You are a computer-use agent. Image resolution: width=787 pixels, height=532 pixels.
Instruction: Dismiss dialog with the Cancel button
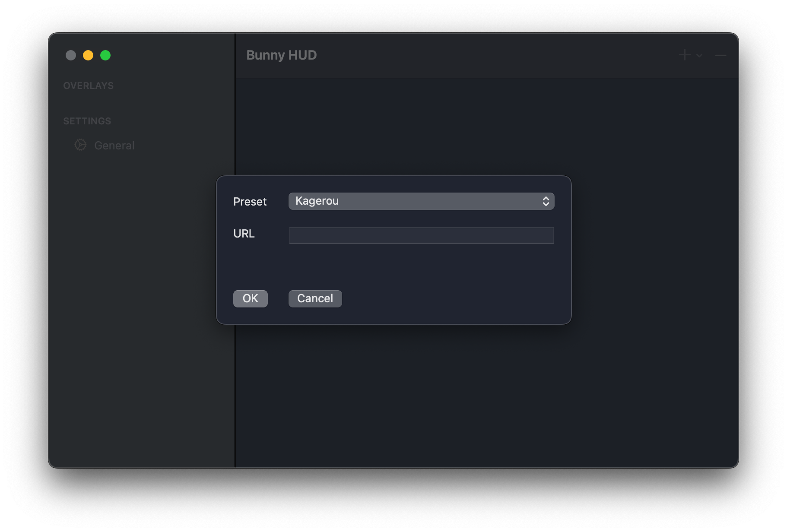315,299
